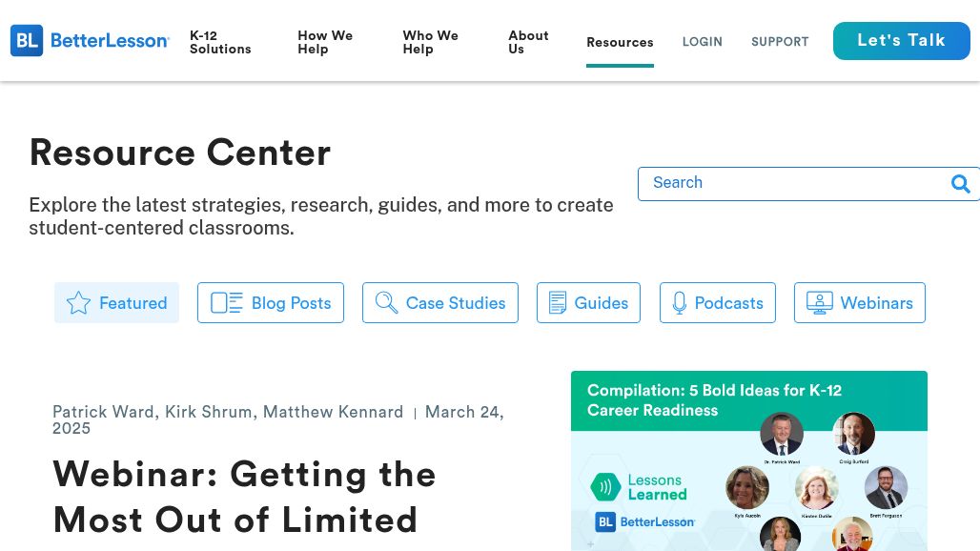Open the SUPPORT link
Screen dimensions: 980x551
click(x=780, y=42)
